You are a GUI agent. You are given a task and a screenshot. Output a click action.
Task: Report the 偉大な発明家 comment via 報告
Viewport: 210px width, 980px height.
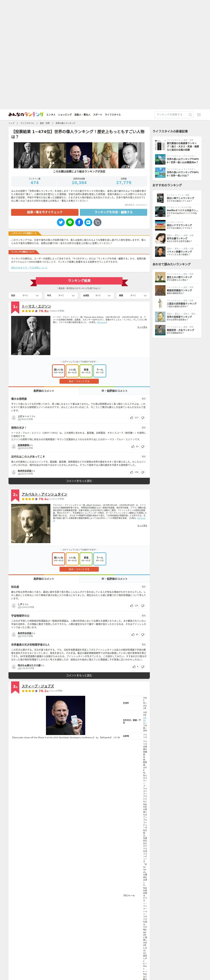click(144, 399)
